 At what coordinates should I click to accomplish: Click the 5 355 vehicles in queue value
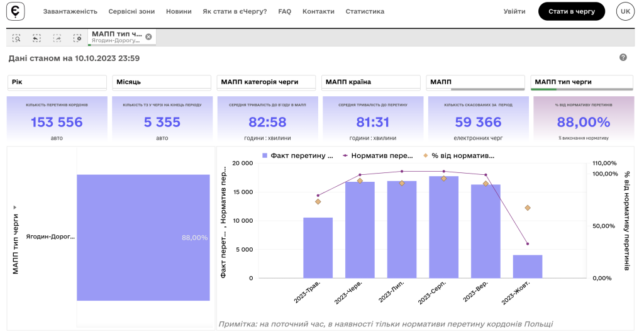click(x=162, y=122)
